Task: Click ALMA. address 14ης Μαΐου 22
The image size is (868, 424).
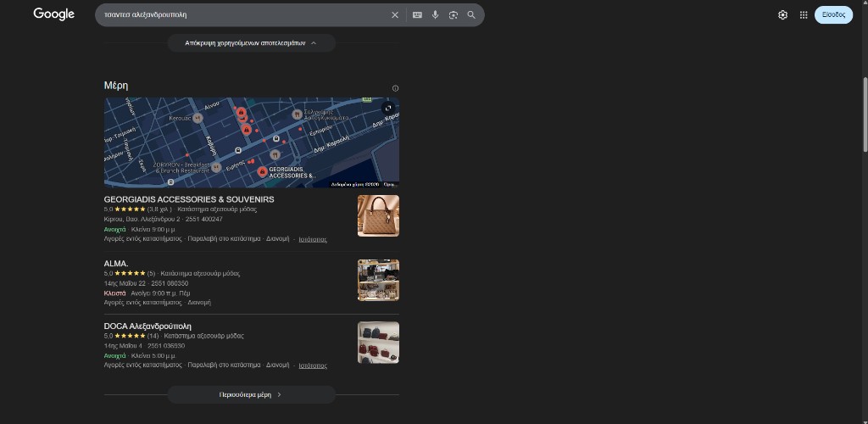Action: (x=124, y=283)
